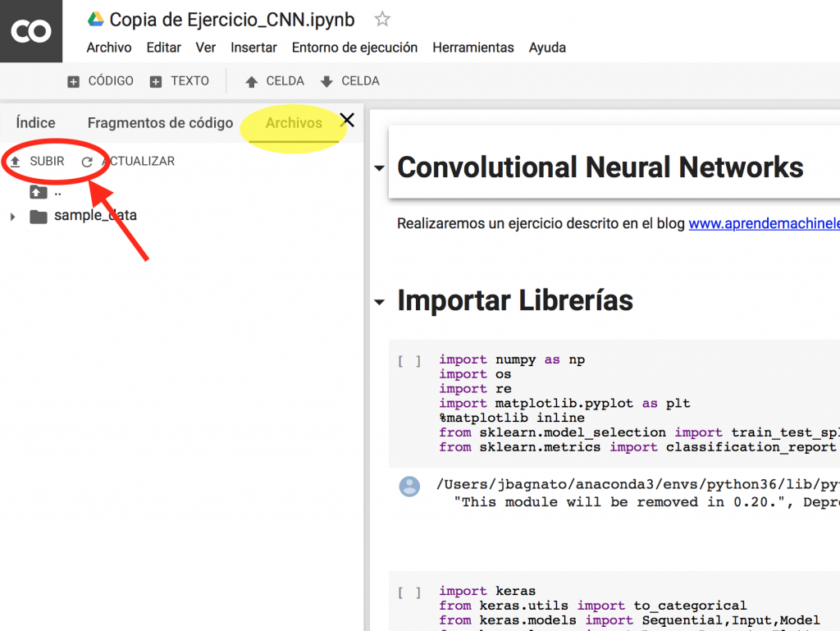This screenshot has width=840, height=631.
Task: Click the SUBIR upload button
Action: [39, 161]
